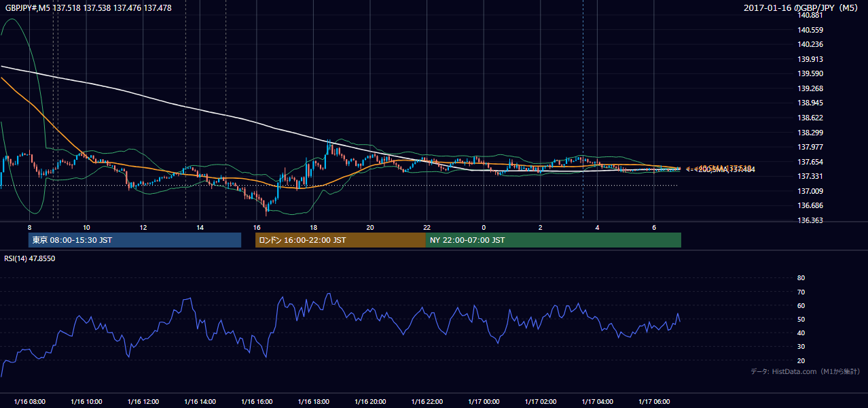
Task: Click hour label 22 under the price chart
Action: 427,227
